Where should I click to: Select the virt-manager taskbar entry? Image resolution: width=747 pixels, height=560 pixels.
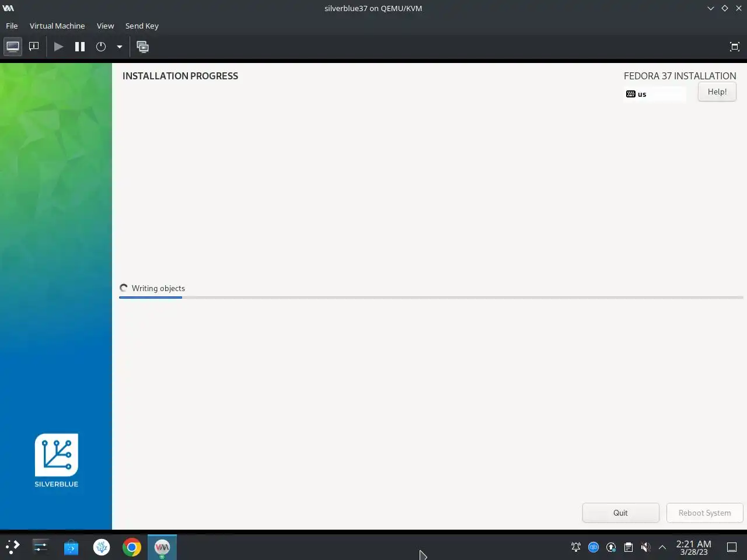pyautogui.click(x=162, y=547)
